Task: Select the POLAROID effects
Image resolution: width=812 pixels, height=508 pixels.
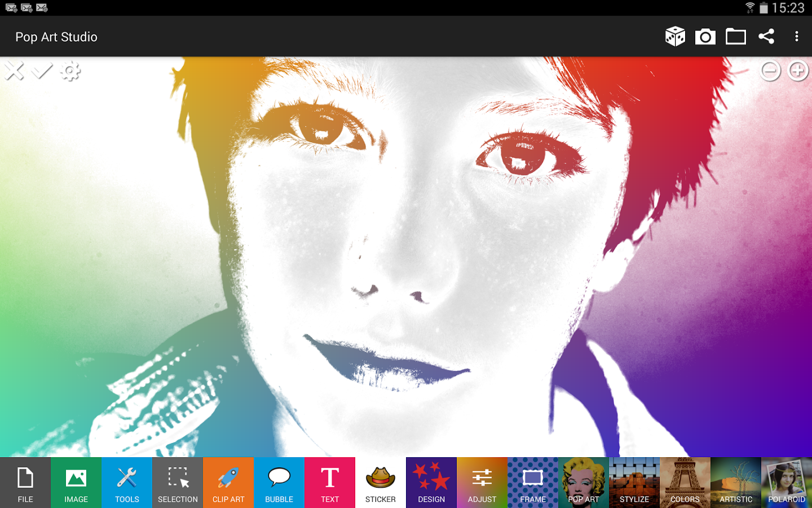Action: [787, 483]
